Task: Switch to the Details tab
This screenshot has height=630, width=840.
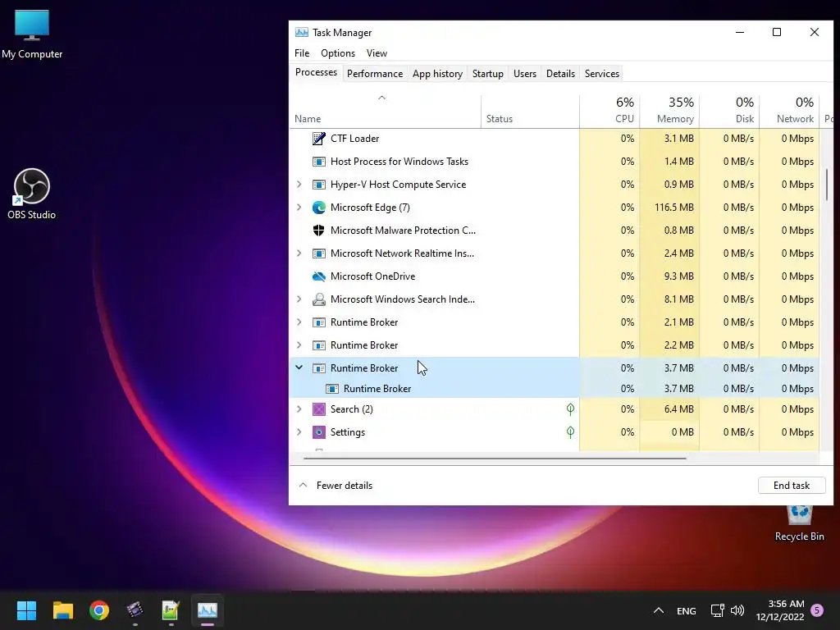Action: point(560,73)
